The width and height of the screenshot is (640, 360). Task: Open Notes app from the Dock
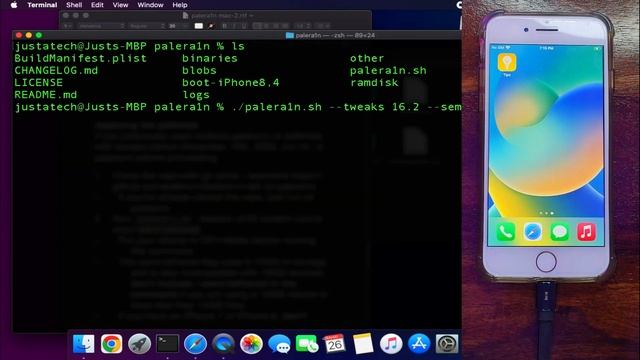coord(363,344)
